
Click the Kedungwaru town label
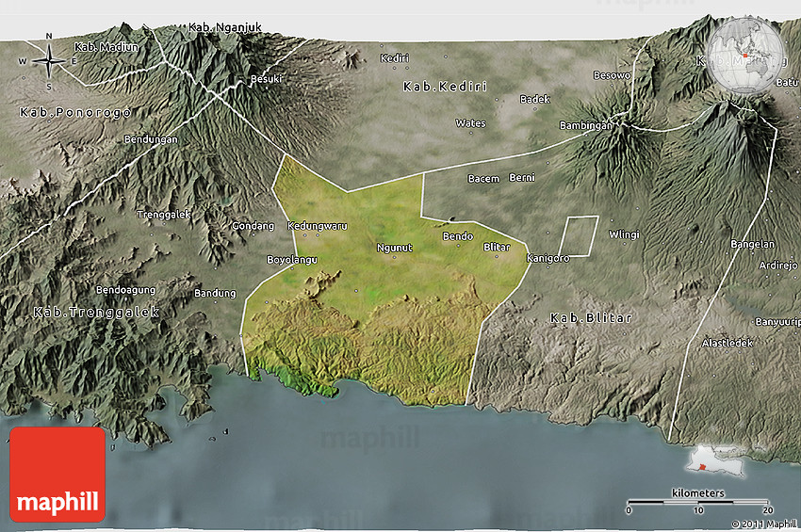pos(318,226)
